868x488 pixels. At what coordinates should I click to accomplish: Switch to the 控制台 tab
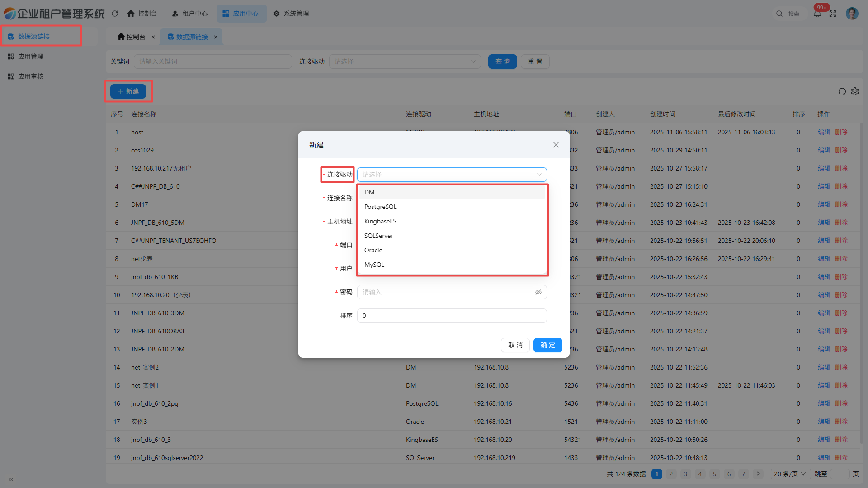132,37
